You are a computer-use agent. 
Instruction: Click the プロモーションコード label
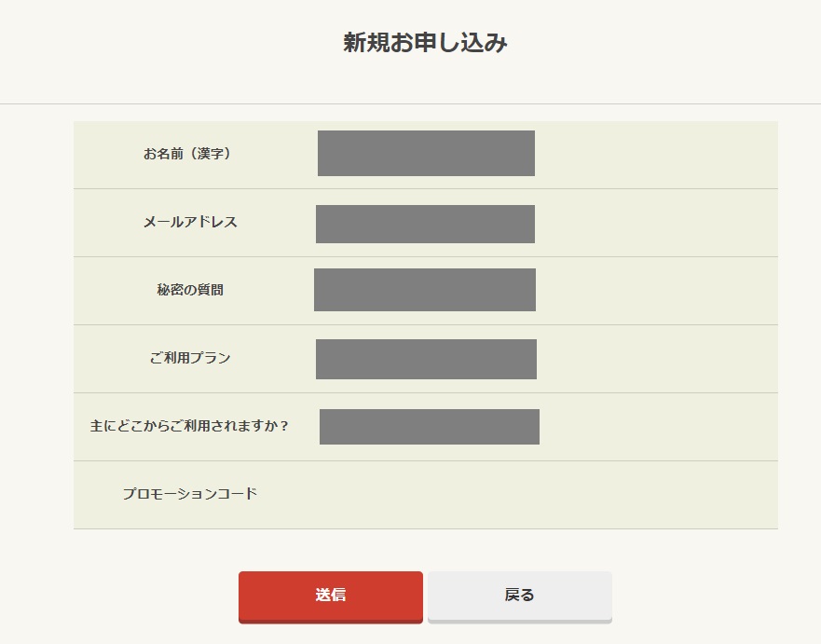pos(190,494)
